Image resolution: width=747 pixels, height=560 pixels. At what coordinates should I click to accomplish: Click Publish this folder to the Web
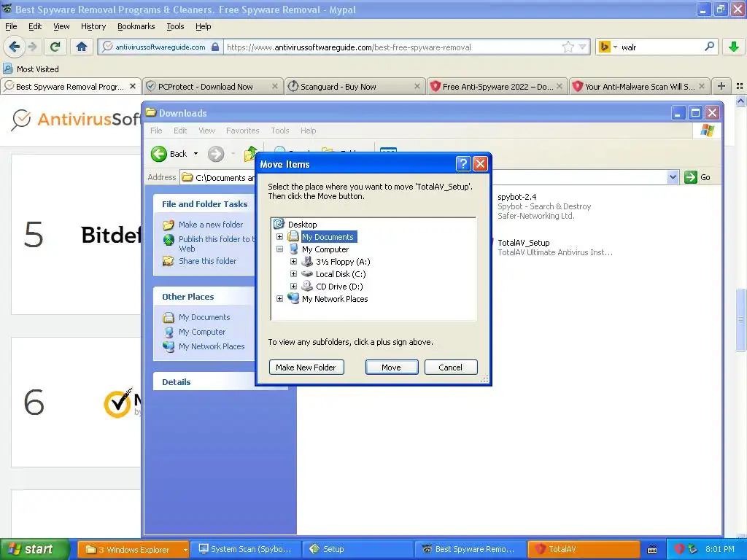(x=217, y=244)
